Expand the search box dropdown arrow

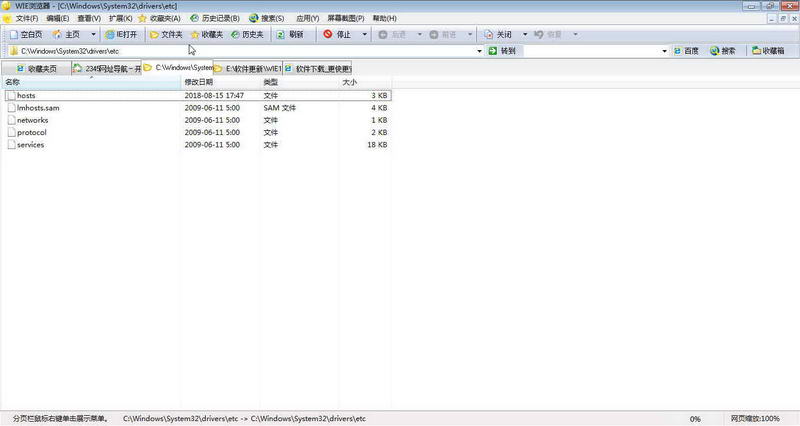click(x=665, y=50)
